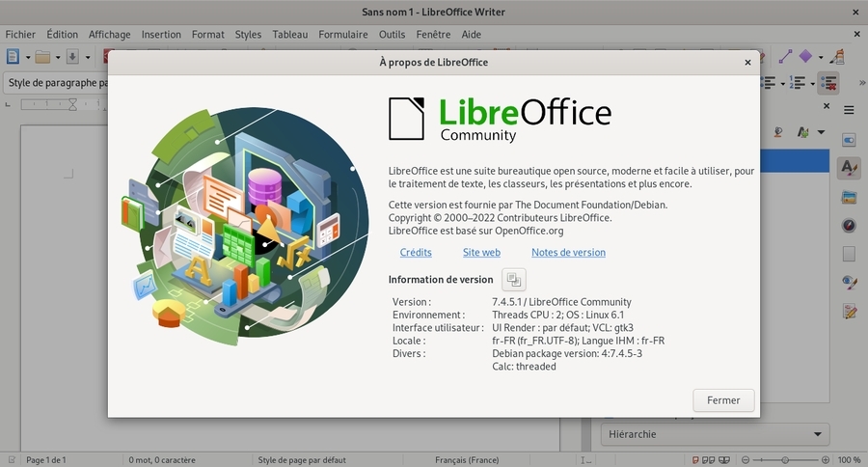Select book view in status bar
Image resolution: width=868 pixels, height=467 pixels.
point(724,460)
